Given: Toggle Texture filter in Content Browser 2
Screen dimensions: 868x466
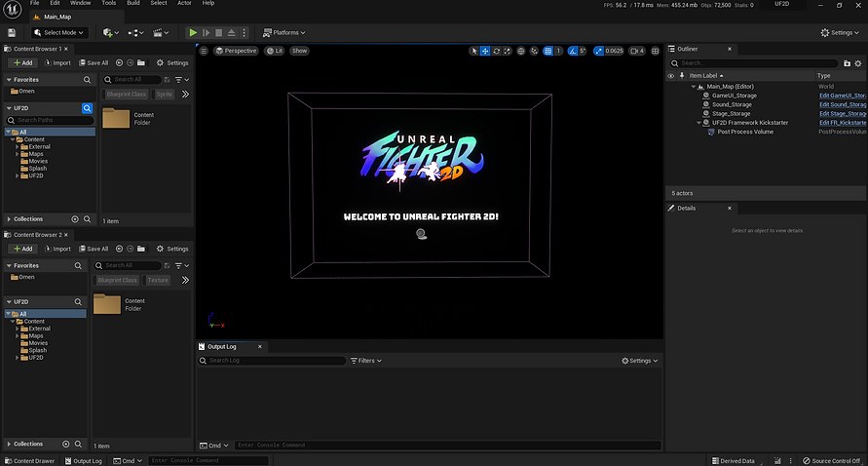Looking at the screenshot, I should tap(158, 281).
